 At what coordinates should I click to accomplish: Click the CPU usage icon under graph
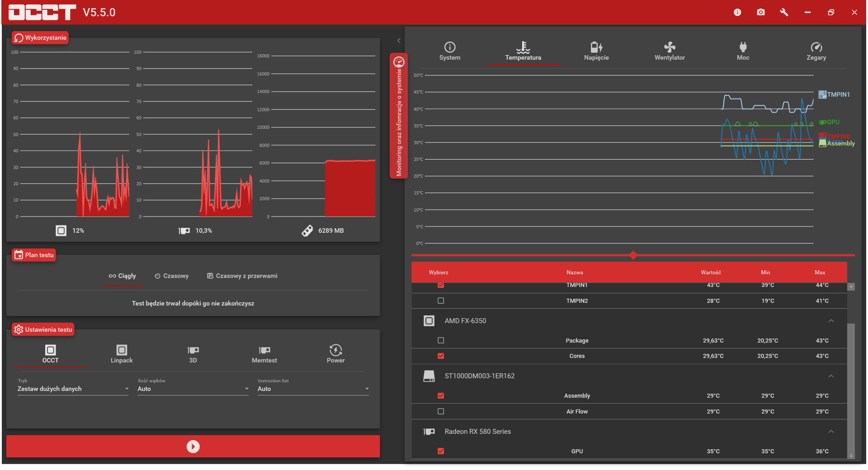61,230
